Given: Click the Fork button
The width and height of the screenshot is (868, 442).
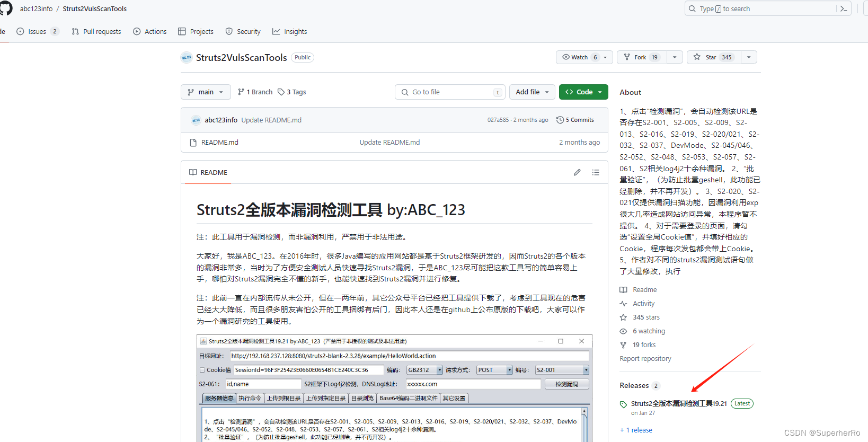Looking at the screenshot, I should click(x=641, y=57).
